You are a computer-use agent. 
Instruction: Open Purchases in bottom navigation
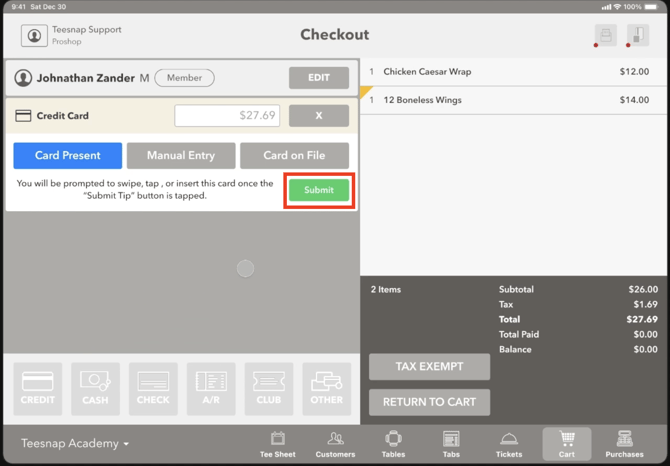(x=624, y=445)
